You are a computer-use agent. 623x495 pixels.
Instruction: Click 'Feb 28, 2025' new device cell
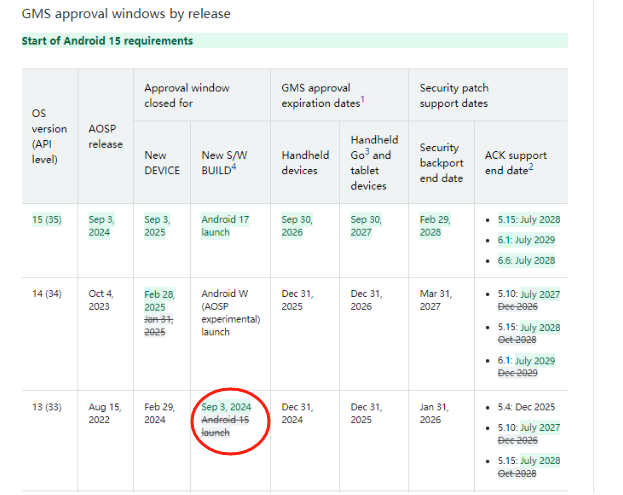coord(159,301)
